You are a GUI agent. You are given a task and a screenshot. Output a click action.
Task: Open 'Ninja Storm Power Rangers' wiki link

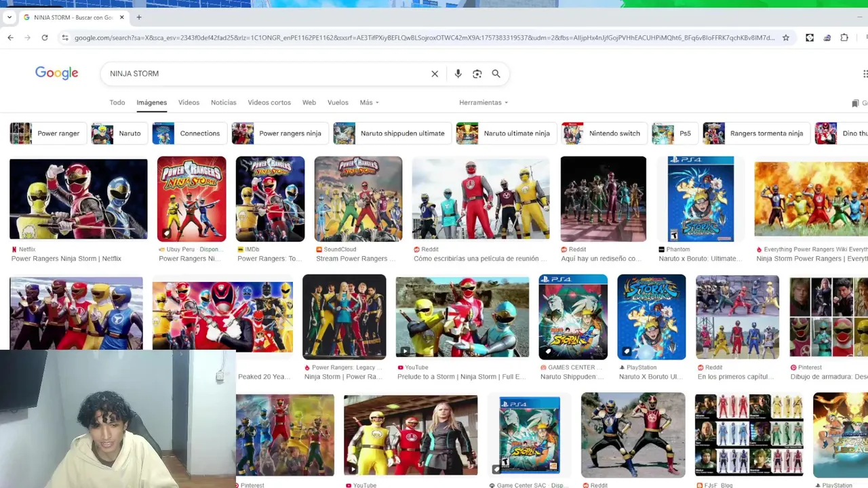click(x=812, y=259)
